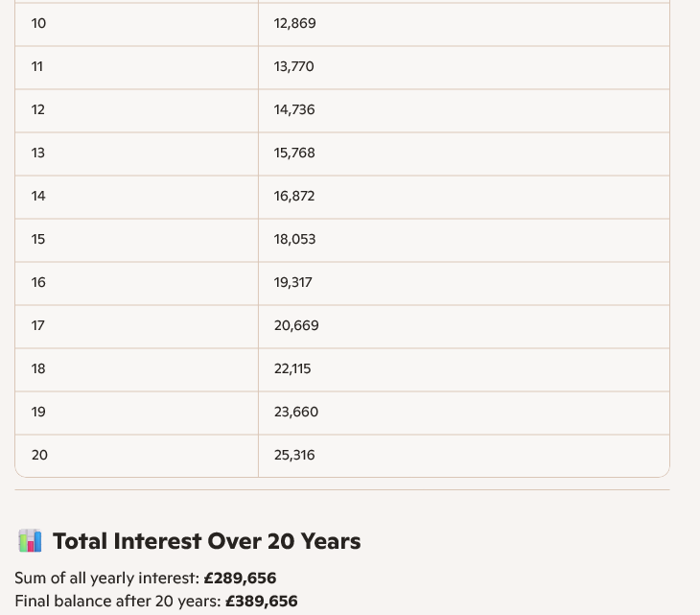Click the 20,669 interest value
This screenshot has height=615, width=700.
point(296,325)
